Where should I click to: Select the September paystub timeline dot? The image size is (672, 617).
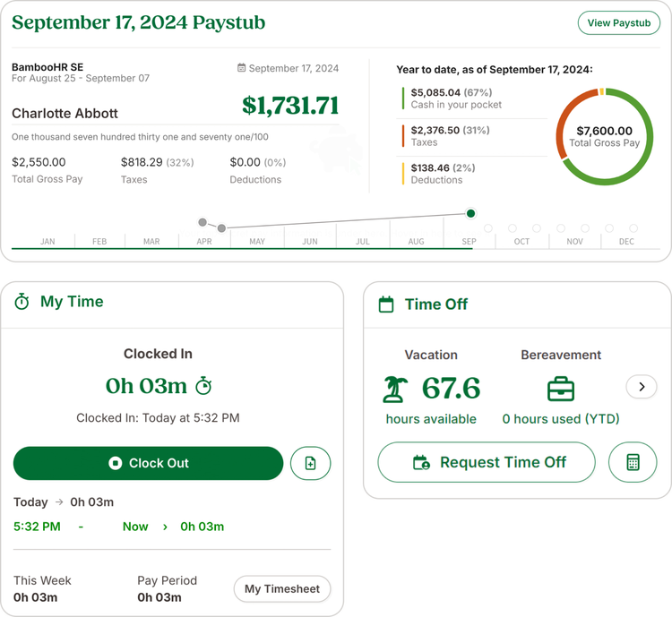coord(470,213)
